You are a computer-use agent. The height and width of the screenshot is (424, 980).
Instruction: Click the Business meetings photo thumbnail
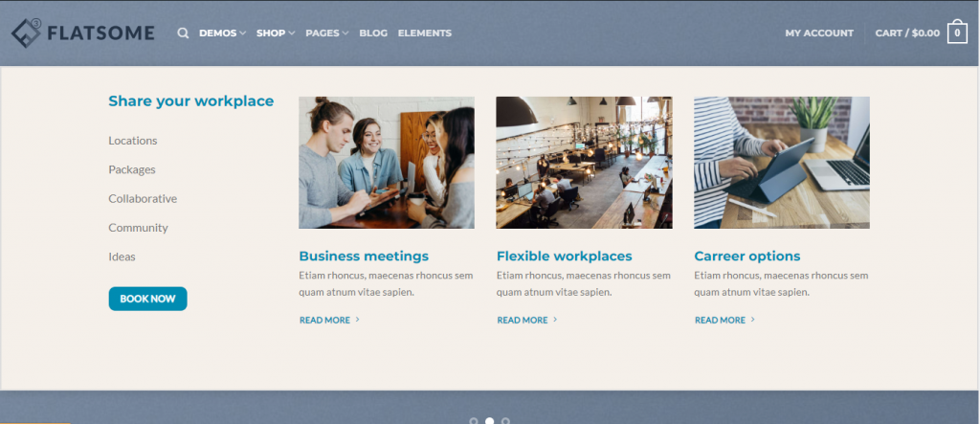click(387, 163)
